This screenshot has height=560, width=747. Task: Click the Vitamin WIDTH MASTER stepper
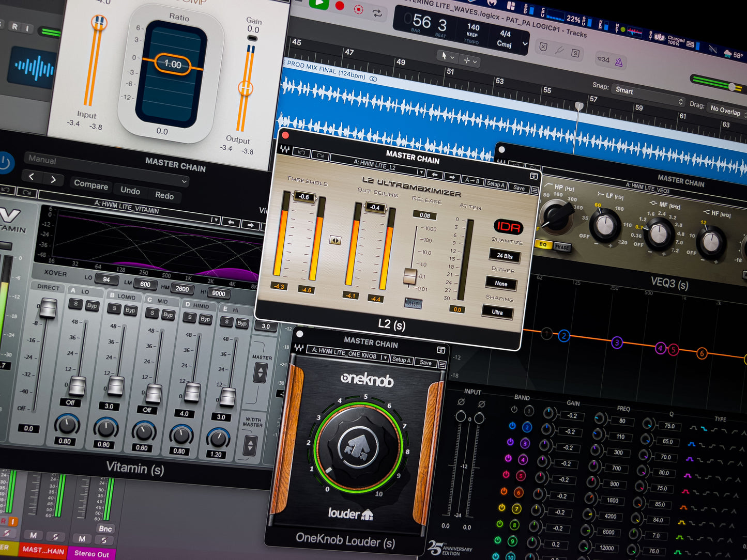click(251, 445)
